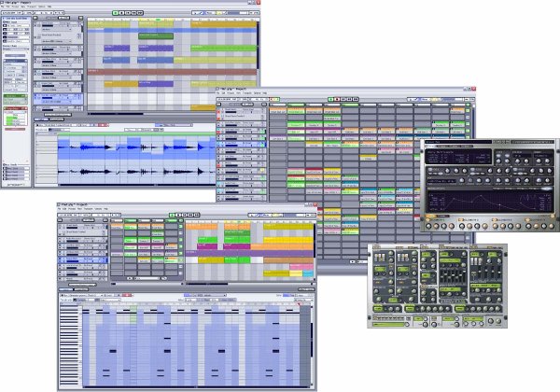Click leftmost knob in dark synth's bottom knob row
Viewport: 560px width, 392px height.
[x=429, y=226]
